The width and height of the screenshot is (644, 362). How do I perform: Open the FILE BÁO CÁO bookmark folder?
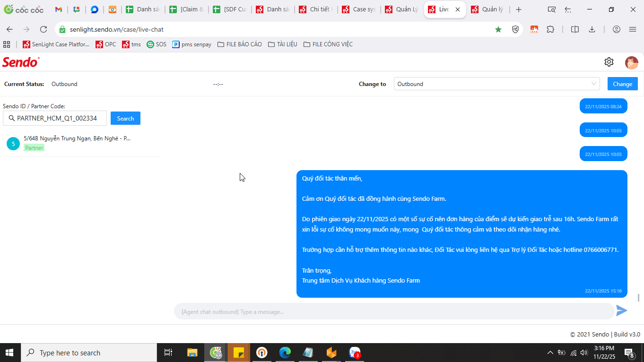coord(240,44)
